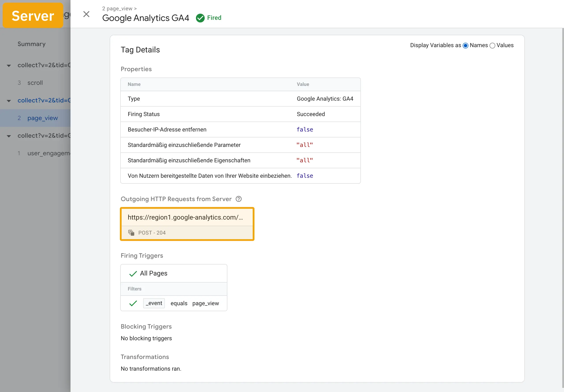Click the checkmark beside _event filter
564x392 pixels.
(133, 303)
